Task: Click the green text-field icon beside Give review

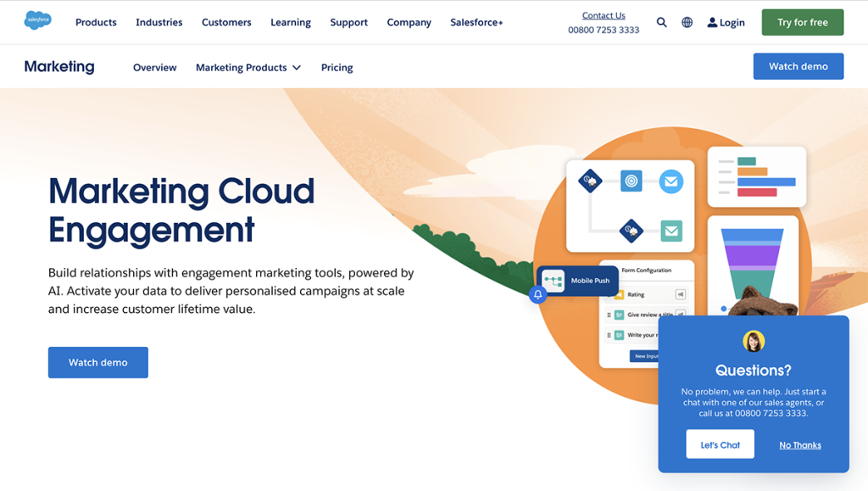Action: pyautogui.click(x=620, y=314)
